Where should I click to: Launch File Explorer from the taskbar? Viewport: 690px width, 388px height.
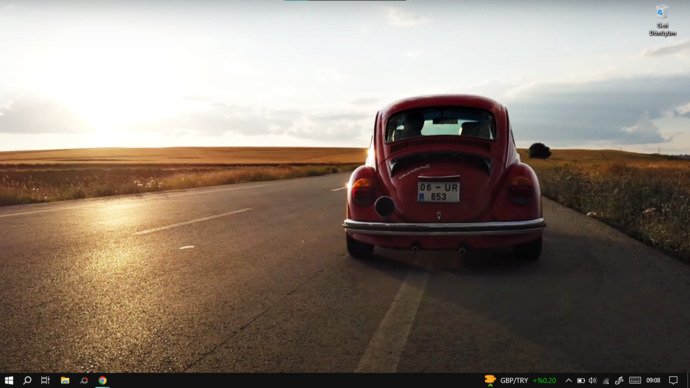(65, 381)
